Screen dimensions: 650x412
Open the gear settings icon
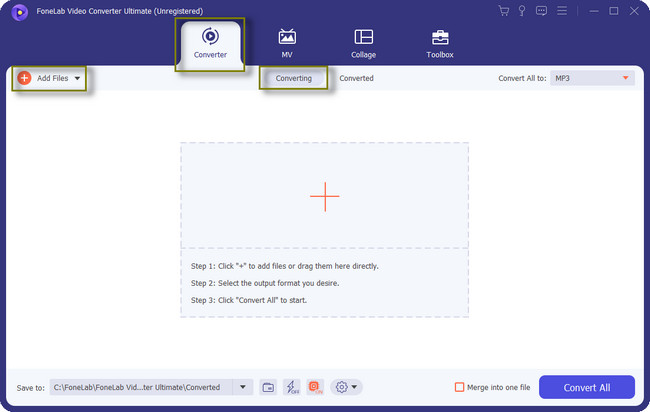point(342,387)
